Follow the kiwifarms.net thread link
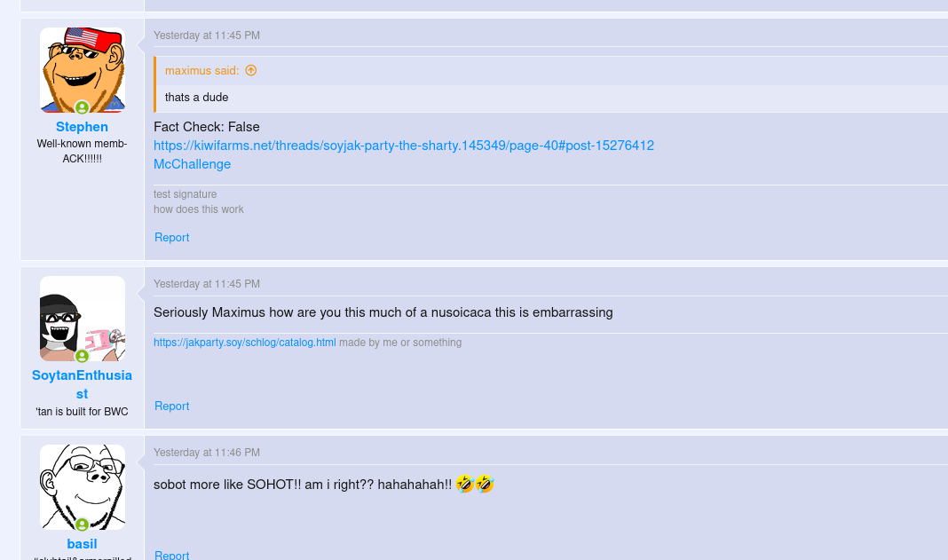Image resolution: width=948 pixels, height=560 pixels. [x=404, y=146]
